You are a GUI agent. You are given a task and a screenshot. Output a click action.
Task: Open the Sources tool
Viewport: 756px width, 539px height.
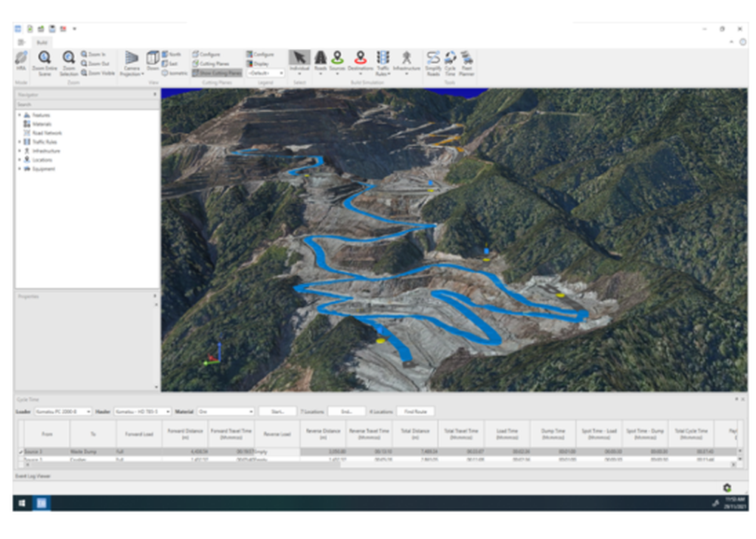click(x=337, y=62)
